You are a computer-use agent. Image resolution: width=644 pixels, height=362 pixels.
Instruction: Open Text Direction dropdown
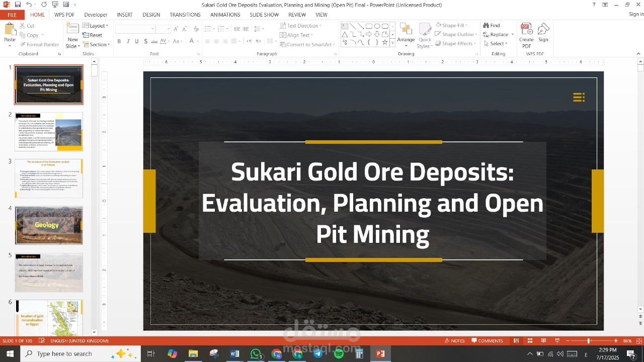[x=301, y=26]
